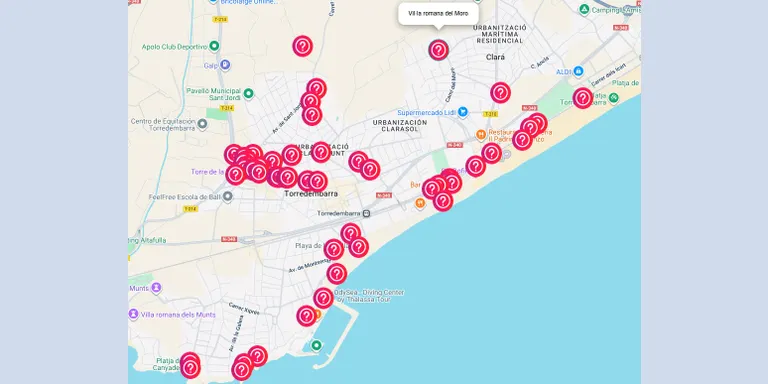Image resolution: width=768 pixels, height=384 pixels.
Task: Click the Villa romana dels Munts text
Action: click(x=178, y=314)
